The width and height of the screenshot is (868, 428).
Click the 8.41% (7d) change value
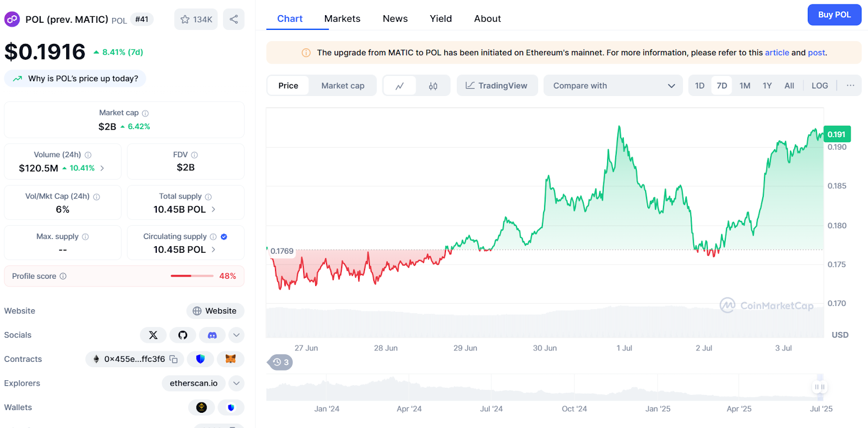118,52
